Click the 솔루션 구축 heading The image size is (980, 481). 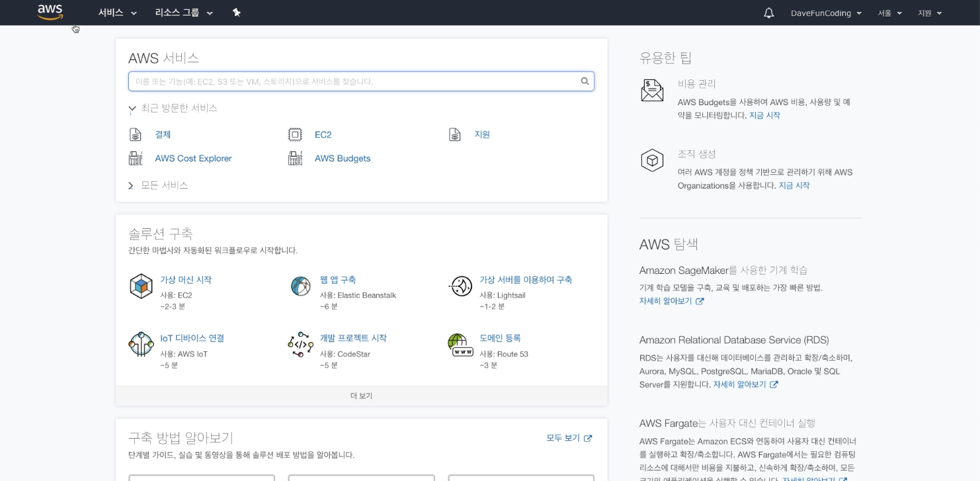[161, 234]
